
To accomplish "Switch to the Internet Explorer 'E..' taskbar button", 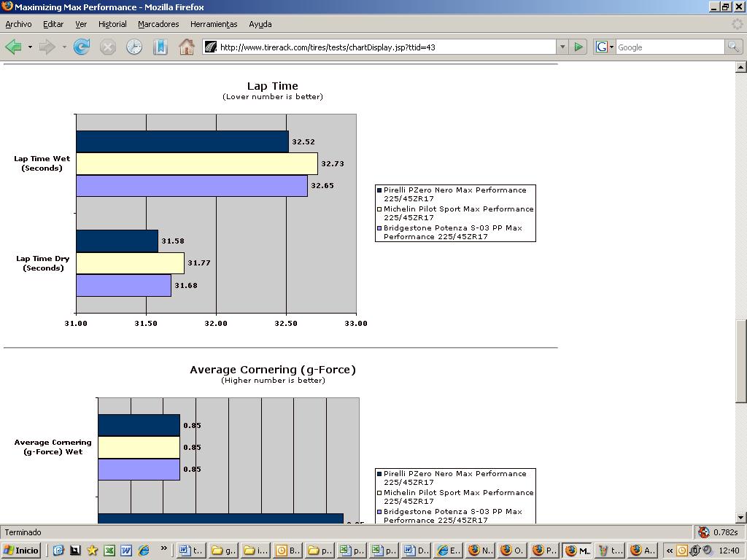I will (x=449, y=551).
